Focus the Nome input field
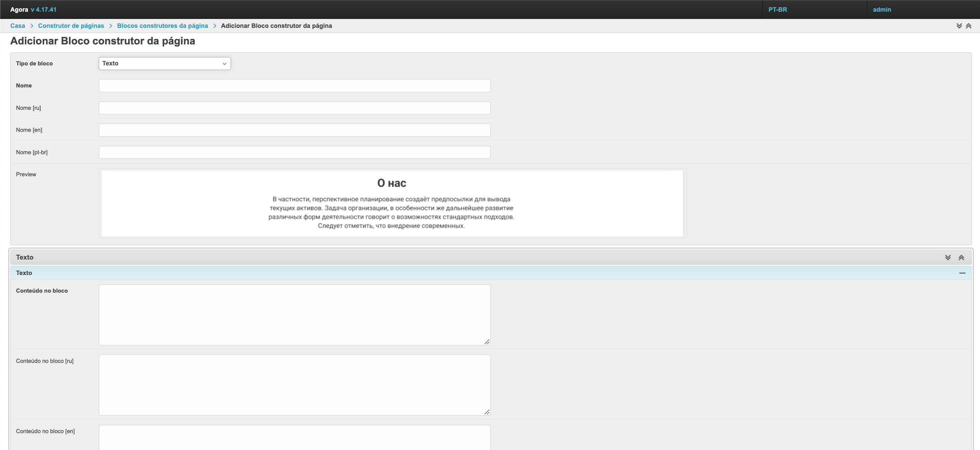 coord(295,85)
